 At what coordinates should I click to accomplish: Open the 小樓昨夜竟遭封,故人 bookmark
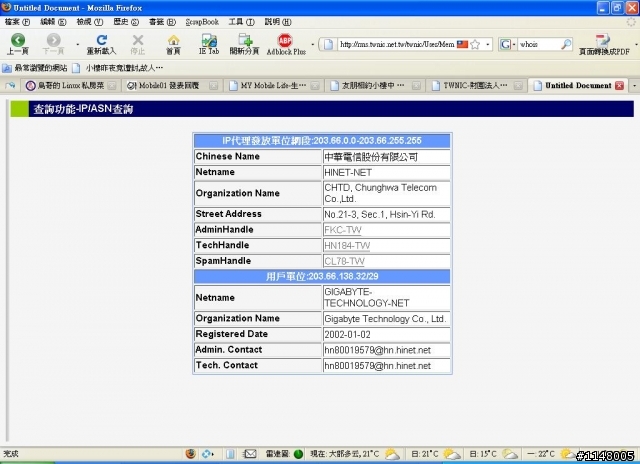pos(118,68)
